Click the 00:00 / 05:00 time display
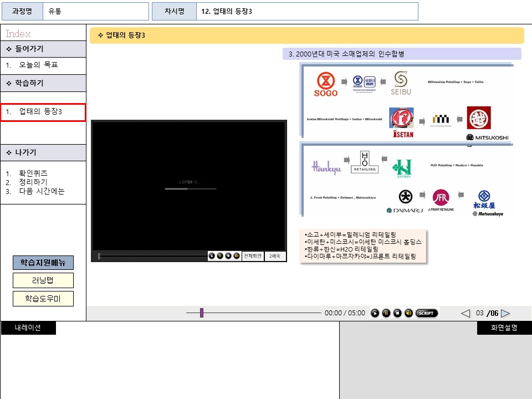The image size is (532, 399). [x=345, y=313]
